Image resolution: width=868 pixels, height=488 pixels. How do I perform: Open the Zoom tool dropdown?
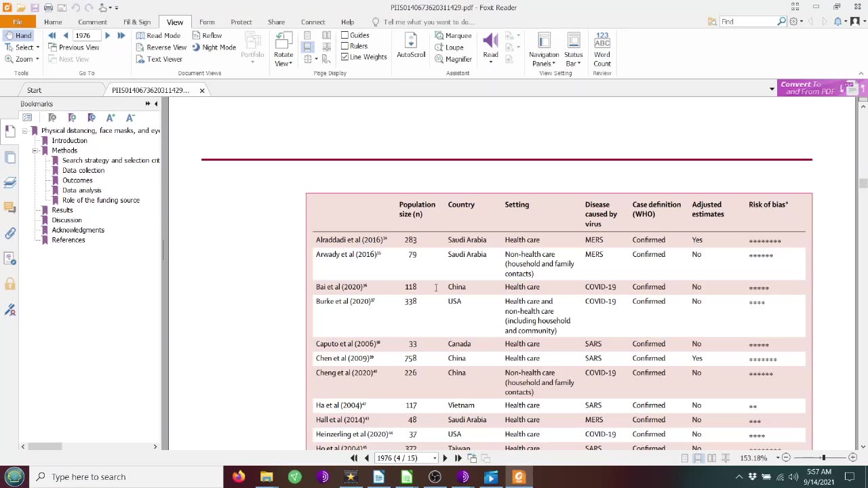(37, 59)
